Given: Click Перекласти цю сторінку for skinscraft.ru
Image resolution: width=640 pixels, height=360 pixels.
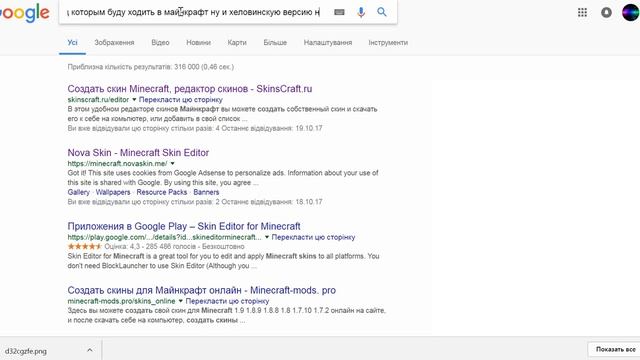Looking at the screenshot, I should pos(181,100).
